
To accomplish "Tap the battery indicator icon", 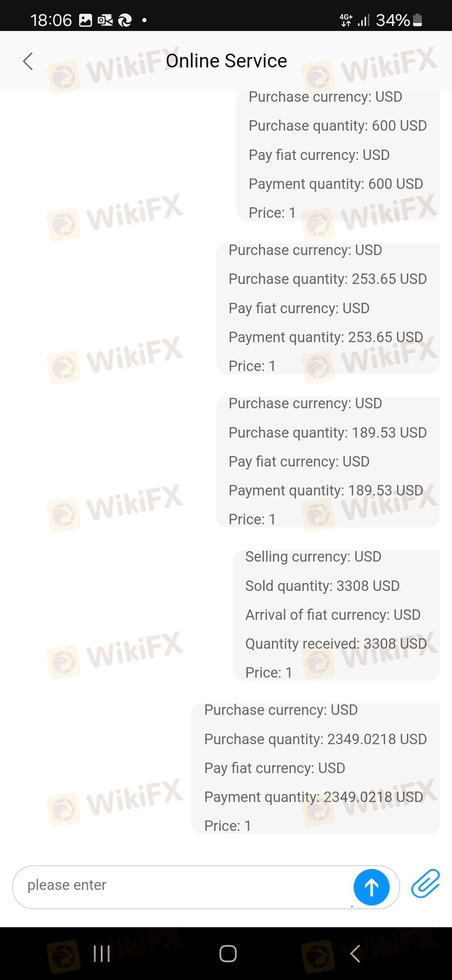I will pyautogui.click(x=417, y=20).
